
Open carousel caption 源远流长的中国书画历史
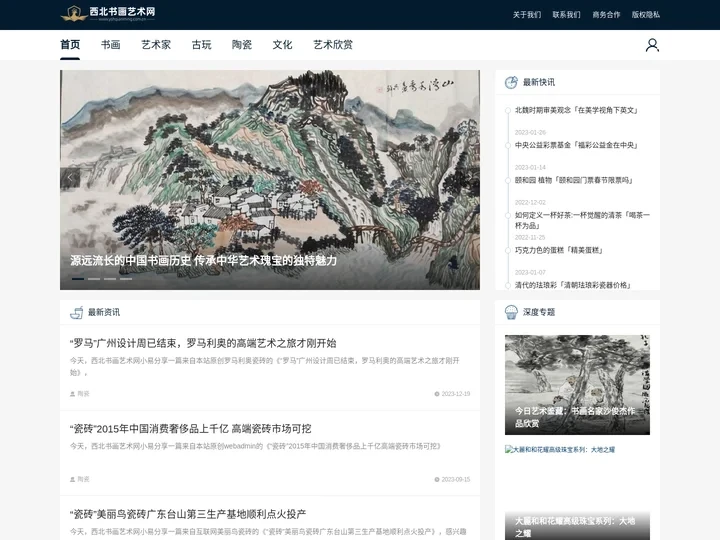(x=203, y=260)
